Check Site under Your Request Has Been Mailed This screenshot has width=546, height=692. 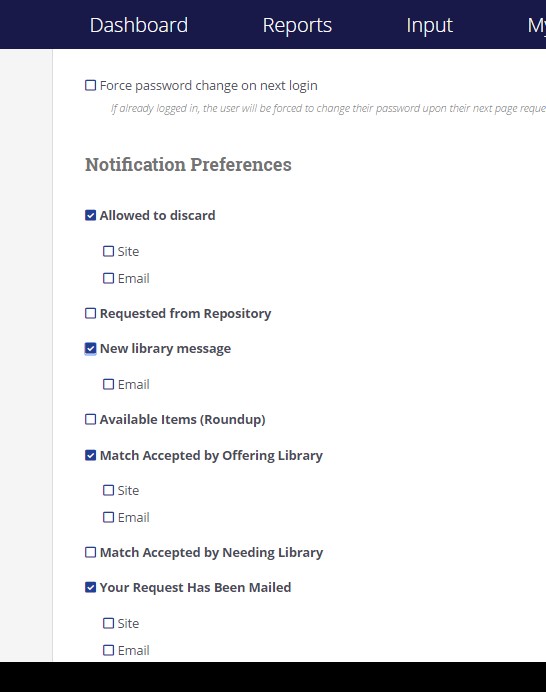(x=109, y=623)
